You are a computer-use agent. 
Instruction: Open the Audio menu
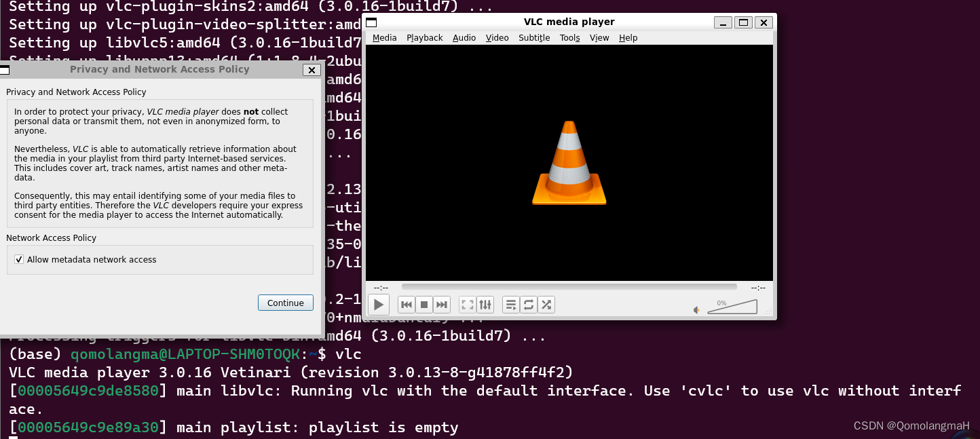(464, 38)
